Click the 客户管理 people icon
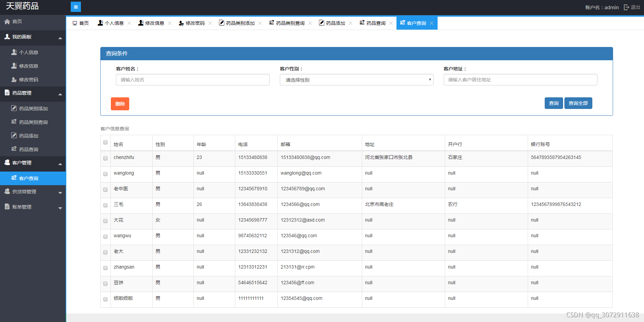The width and height of the screenshot is (644, 322). click(7, 162)
